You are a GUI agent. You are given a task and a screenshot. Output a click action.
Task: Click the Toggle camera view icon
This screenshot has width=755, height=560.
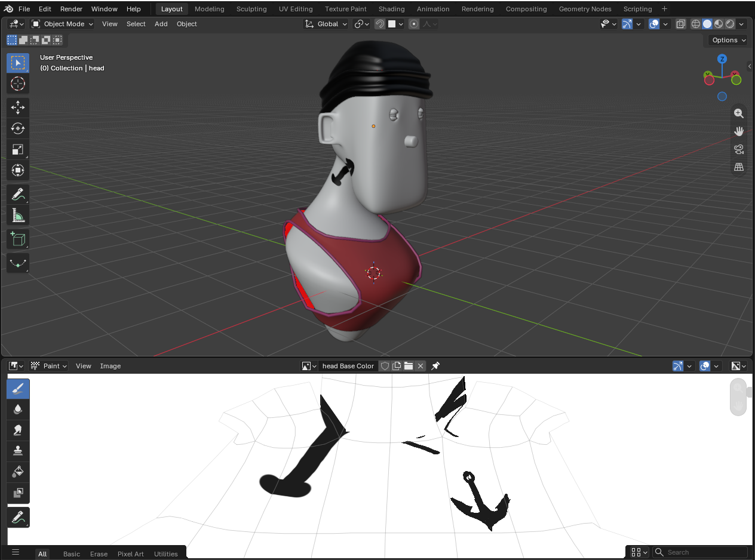pyautogui.click(x=739, y=149)
